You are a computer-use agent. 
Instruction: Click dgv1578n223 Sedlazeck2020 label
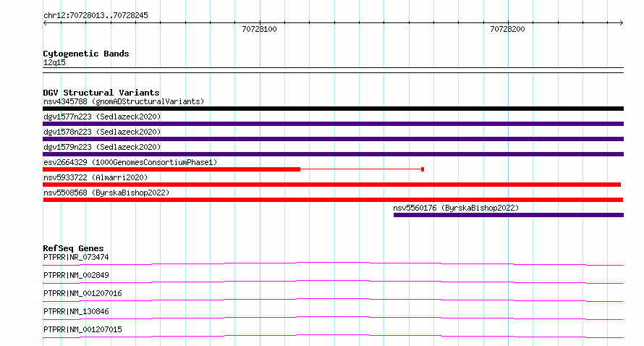102,132
